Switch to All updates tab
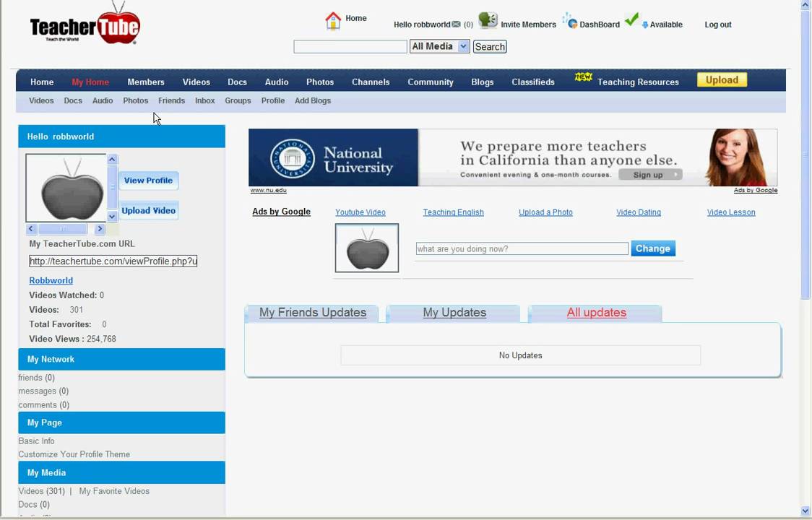Image resolution: width=812 pixels, height=520 pixels. click(596, 313)
